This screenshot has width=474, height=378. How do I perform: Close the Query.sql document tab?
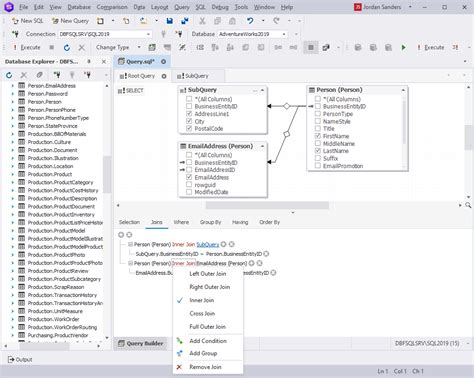[163, 61]
